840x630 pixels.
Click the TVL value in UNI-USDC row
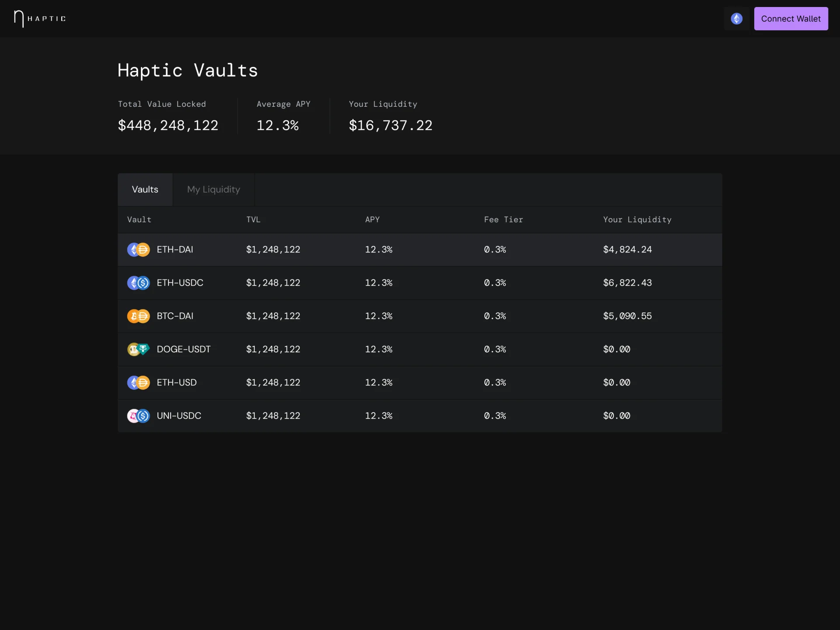[273, 416]
